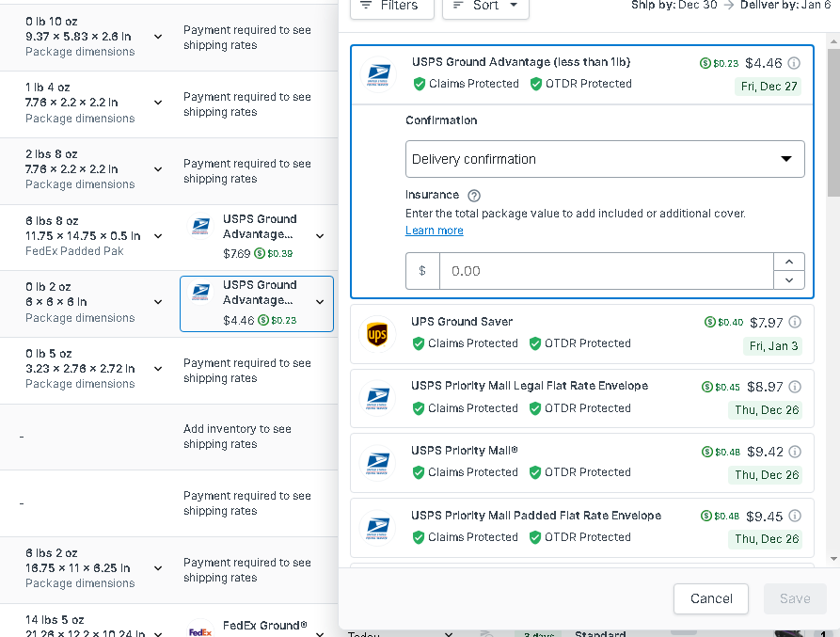Select the USPS Priority Mail® rate
840x637 pixels.
581,463
